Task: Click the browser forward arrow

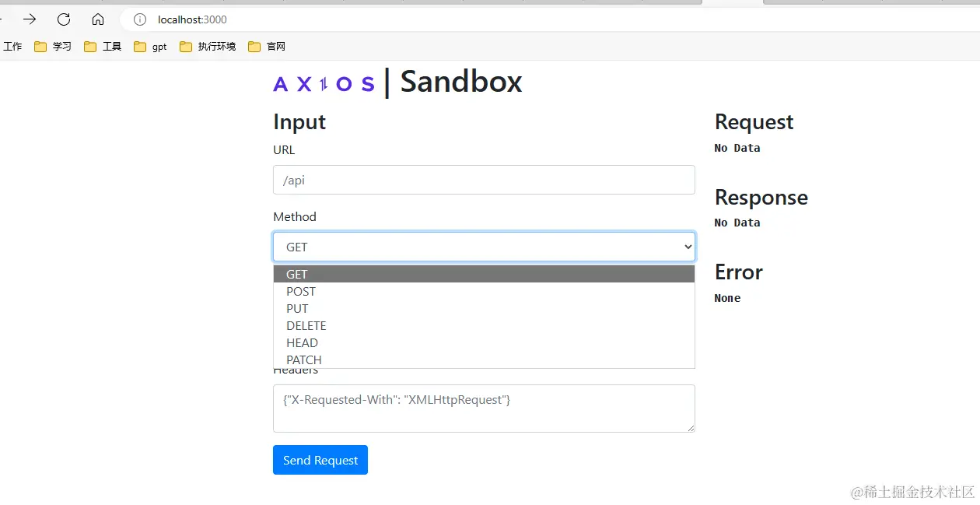Action: [30, 19]
